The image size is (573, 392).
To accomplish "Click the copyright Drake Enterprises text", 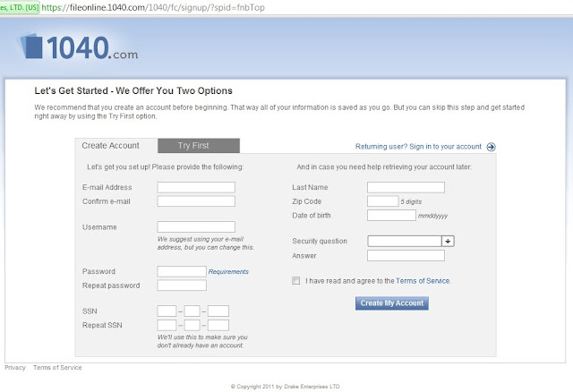I will point(285,387).
